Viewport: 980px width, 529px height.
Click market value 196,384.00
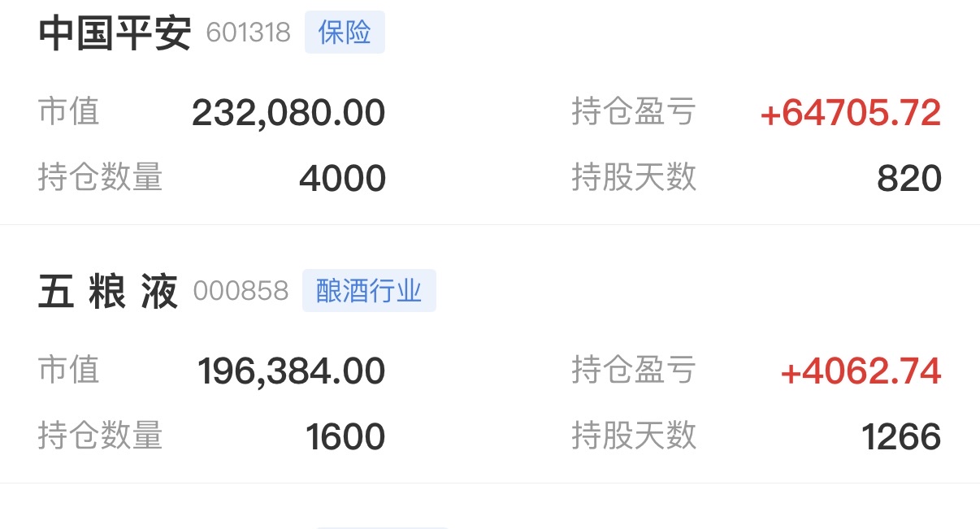[x=292, y=371]
